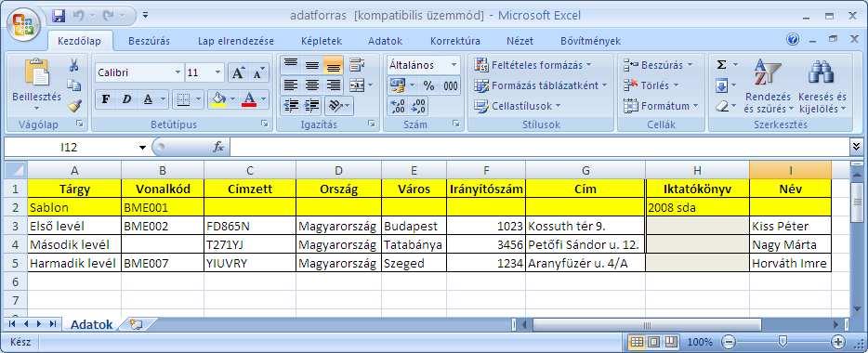Click the Törlés button in Cellák group
868x353 pixels.
click(x=651, y=85)
